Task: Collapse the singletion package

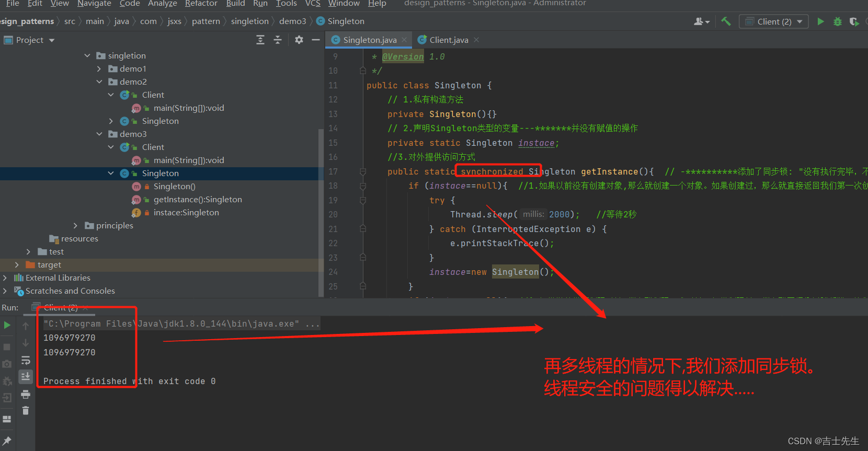Action: (87, 55)
